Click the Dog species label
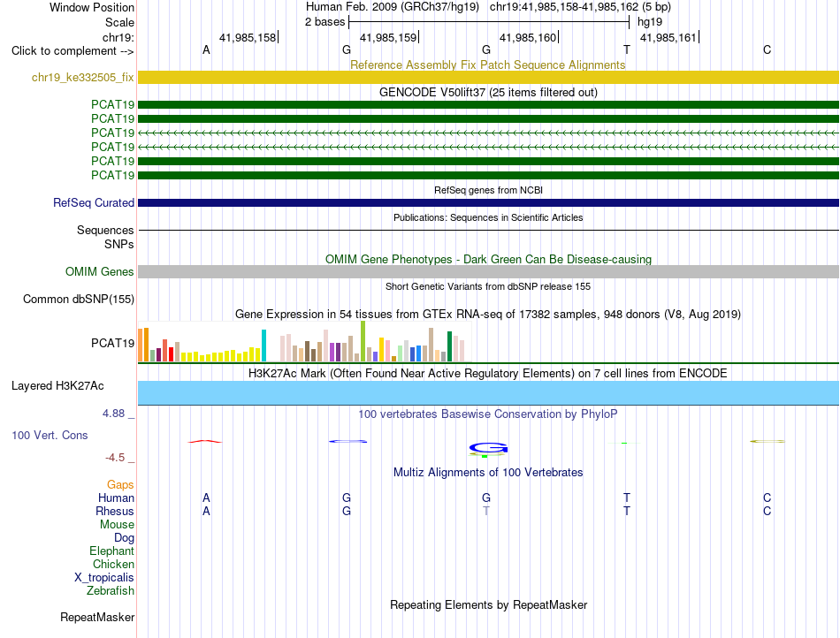Image resolution: width=840 pixels, height=638 pixels. (124, 538)
